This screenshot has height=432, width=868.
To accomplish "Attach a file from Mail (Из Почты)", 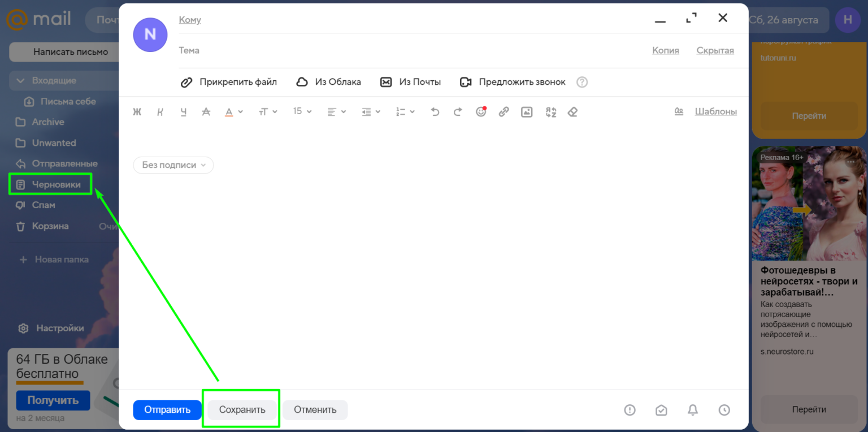I will click(410, 82).
